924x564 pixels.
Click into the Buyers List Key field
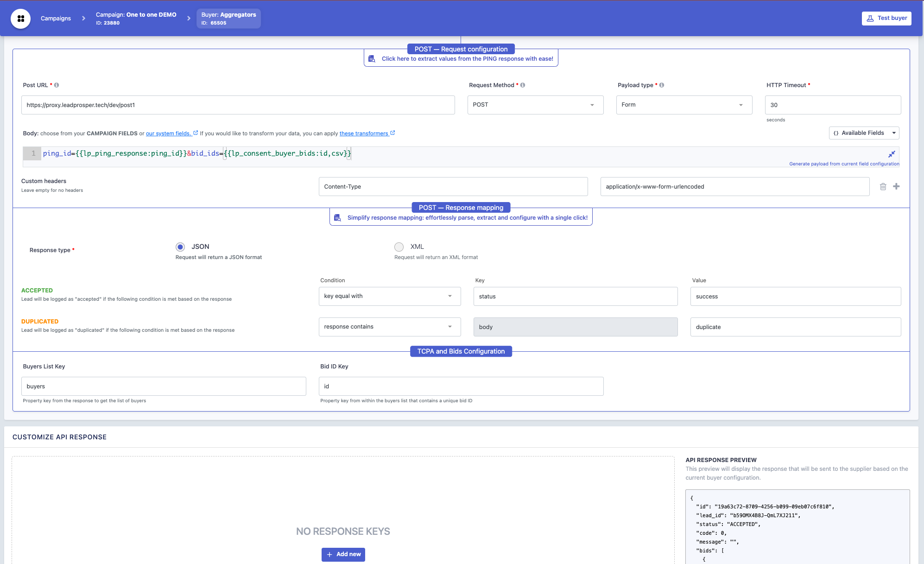tap(164, 387)
